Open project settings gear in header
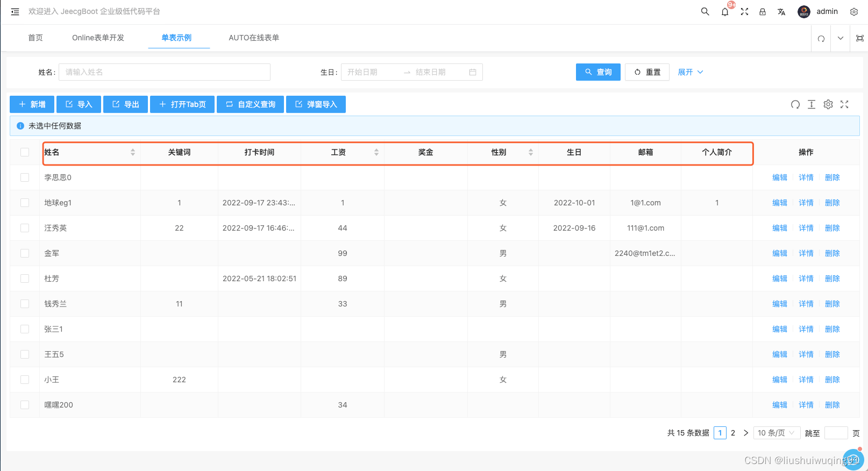 click(854, 11)
